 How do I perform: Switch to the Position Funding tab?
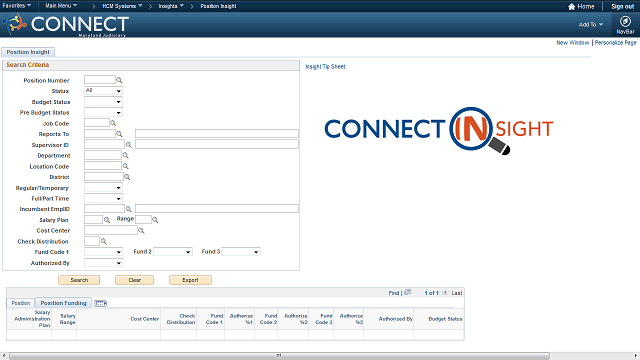point(63,303)
